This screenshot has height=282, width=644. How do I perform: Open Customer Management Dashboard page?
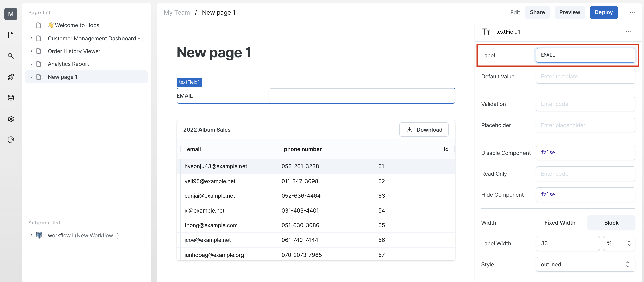click(96, 38)
